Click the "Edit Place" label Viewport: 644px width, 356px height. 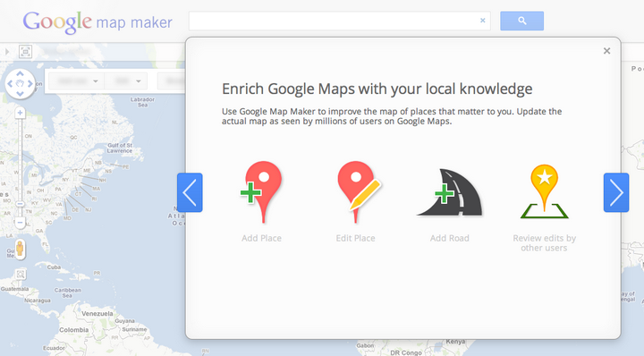tap(355, 238)
